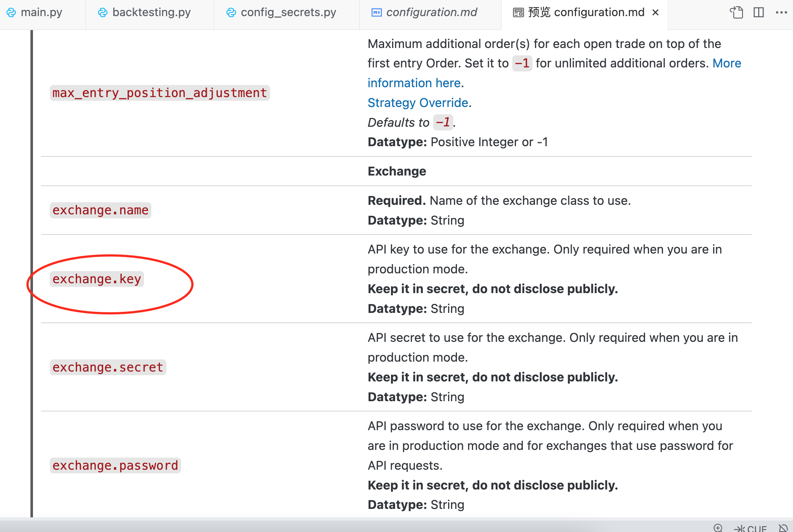
Task: Close the preview configuration.md tab
Action: click(656, 12)
